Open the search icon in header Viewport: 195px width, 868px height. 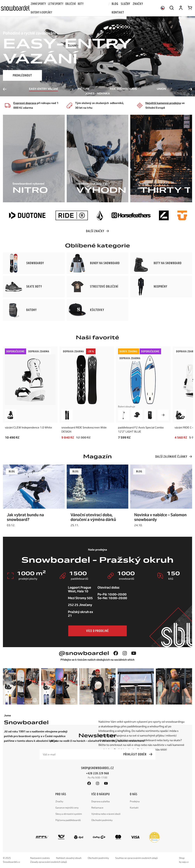tap(171, 8)
